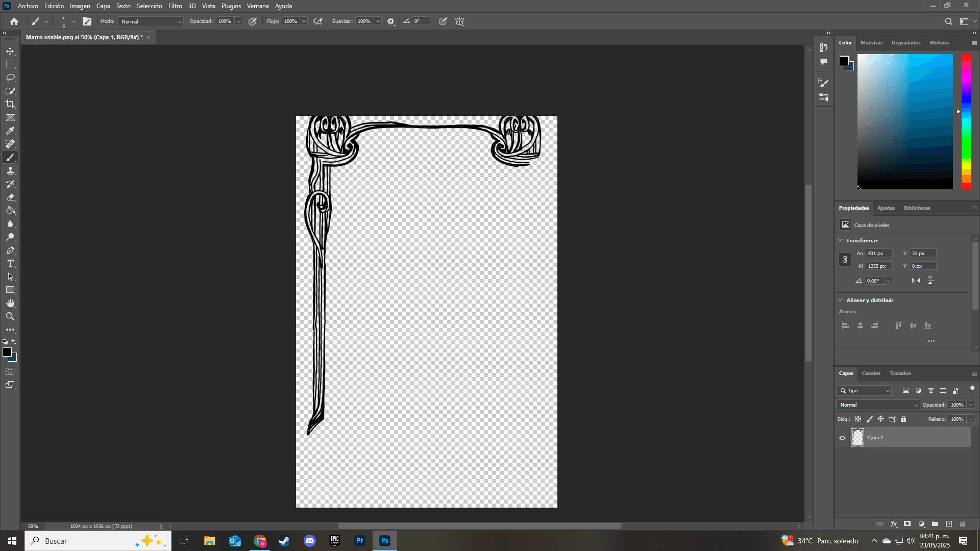980x551 pixels.
Task: Toggle Quick Mask mode
Action: tap(10, 371)
